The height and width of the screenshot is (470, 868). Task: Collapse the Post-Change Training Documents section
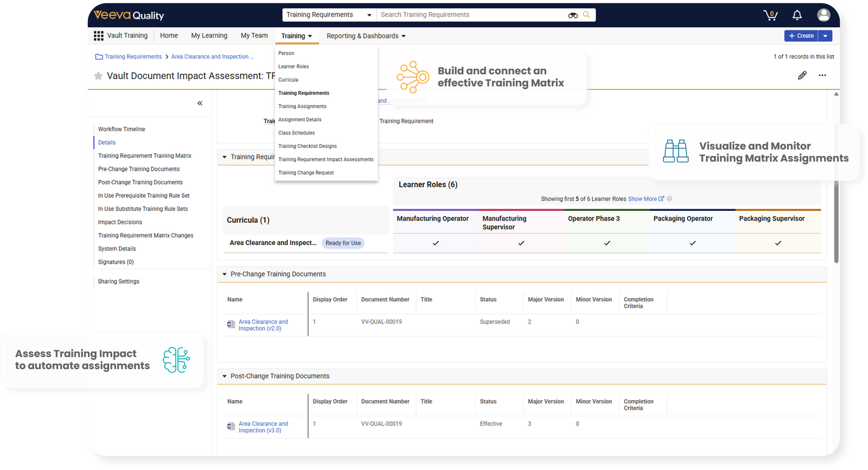(x=225, y=376)
